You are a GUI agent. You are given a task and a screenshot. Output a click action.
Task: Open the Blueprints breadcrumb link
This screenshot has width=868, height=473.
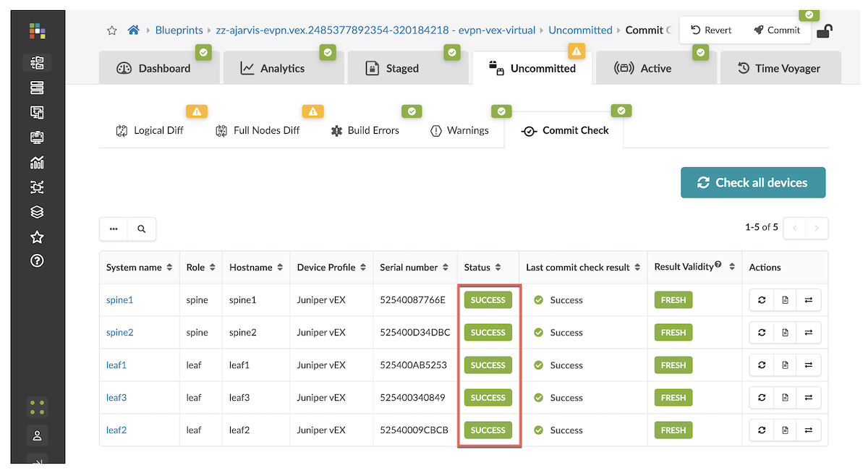tap(179, 30)
